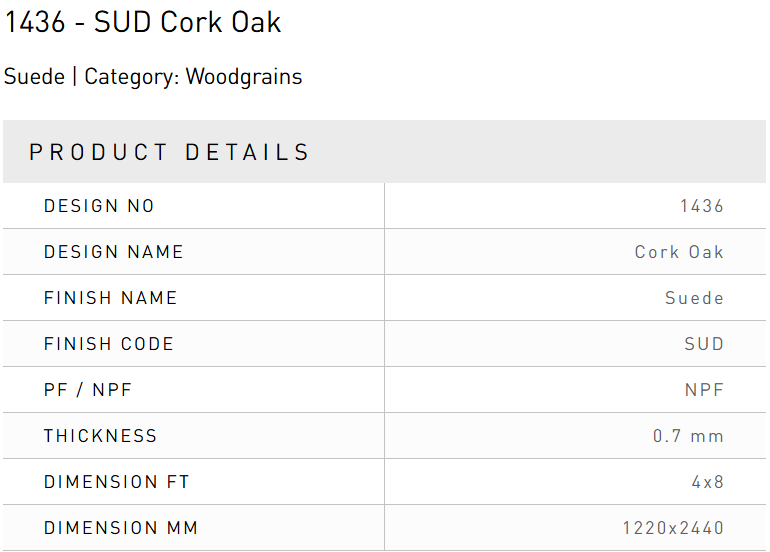
Task: Click the 4x8 dimension value
Action: click(x=707, y=482)
